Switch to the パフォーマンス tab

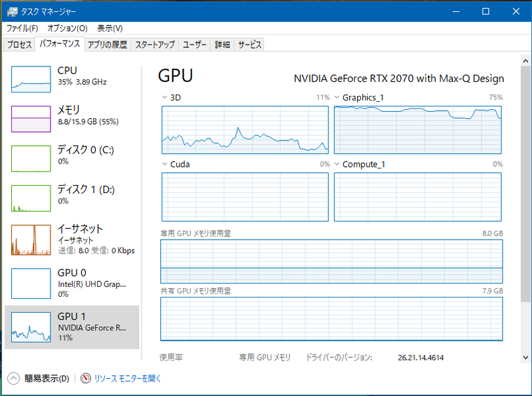pos(60,43)
